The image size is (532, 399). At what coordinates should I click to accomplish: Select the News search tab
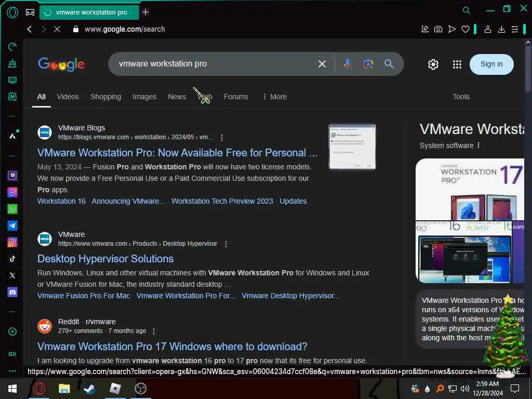[x=177, y=97]
